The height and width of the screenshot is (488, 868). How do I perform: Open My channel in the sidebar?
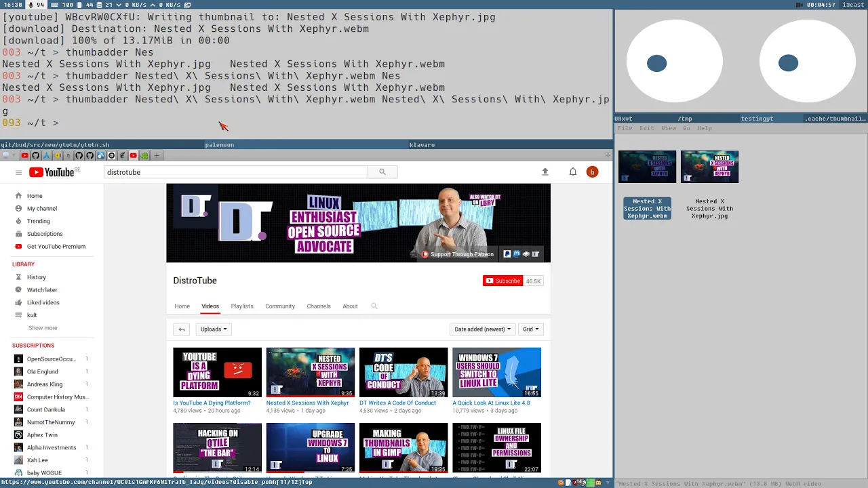[42, 209]
